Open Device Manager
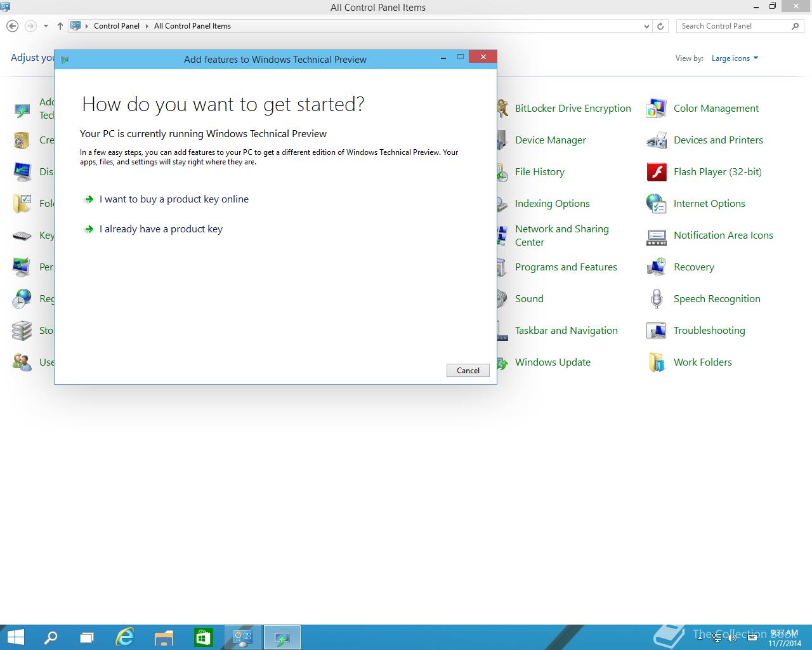 (x=551, y=140)
